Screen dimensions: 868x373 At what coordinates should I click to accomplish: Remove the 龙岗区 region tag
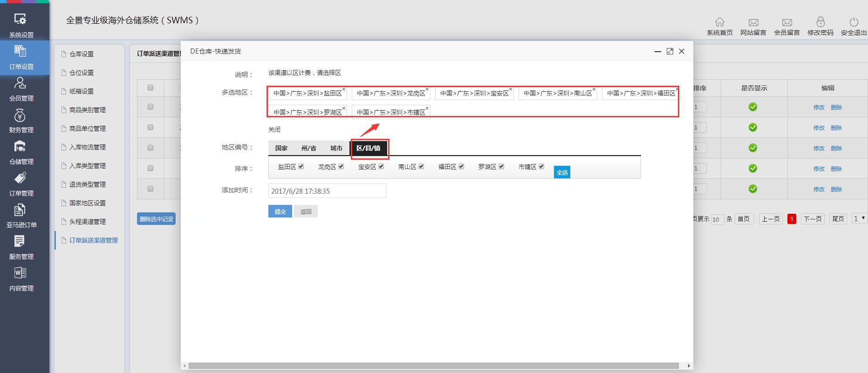coord(427,89)
